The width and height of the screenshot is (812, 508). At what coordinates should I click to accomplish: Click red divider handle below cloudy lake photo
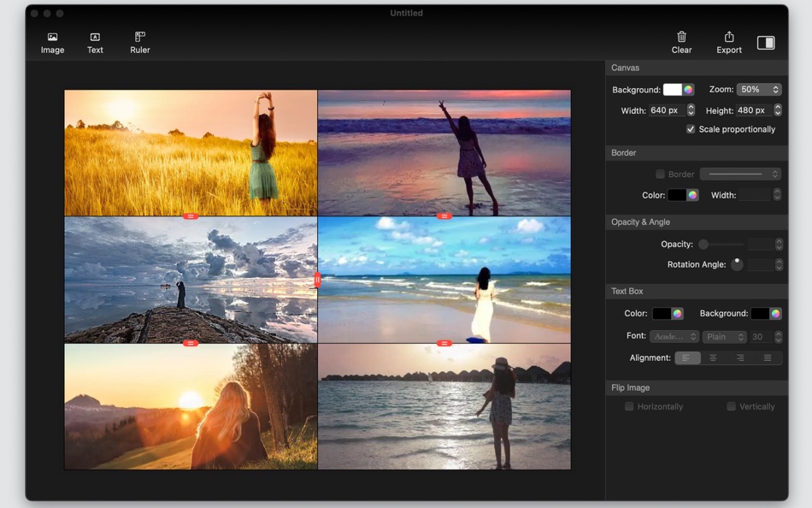click(x=191, y=343)
